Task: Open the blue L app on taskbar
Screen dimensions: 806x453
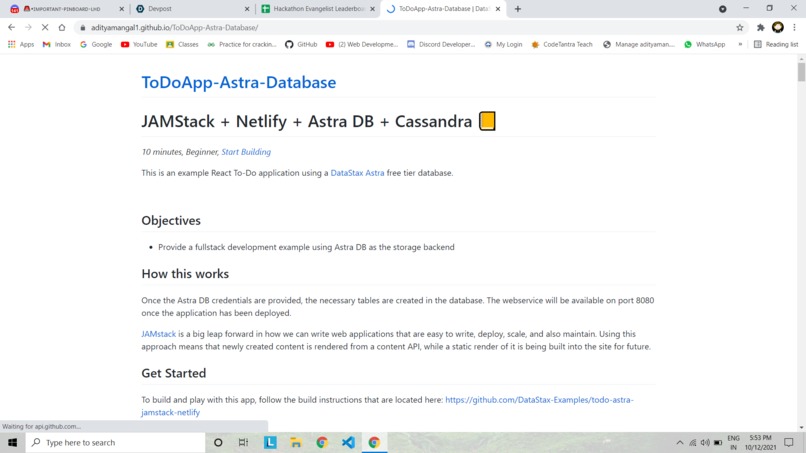Action: (270, 442)
